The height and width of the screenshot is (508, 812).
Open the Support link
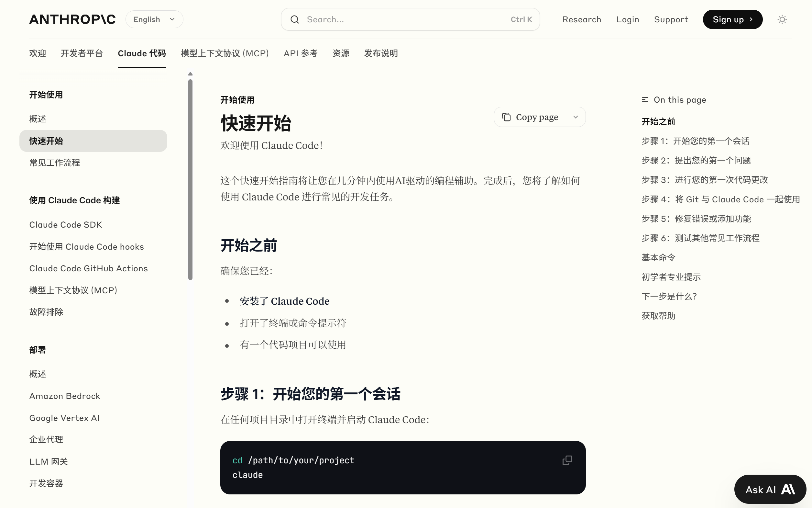(x=671, y=19)
